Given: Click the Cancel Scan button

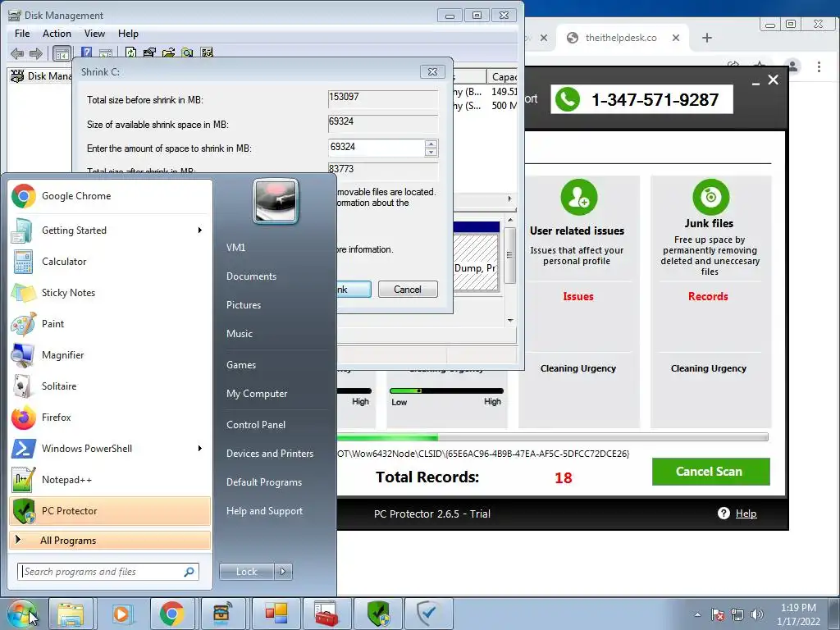Looking at the screenshot, I should click(711, 472).
